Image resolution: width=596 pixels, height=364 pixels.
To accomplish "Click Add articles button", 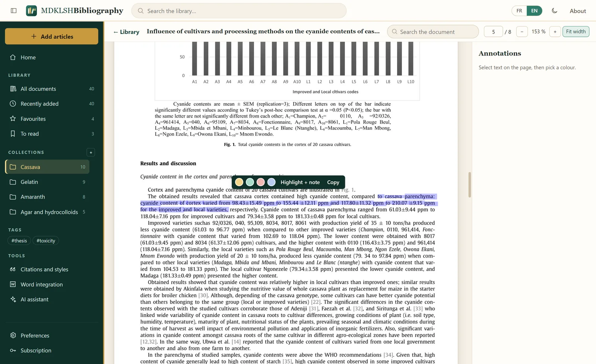I will [52, 36].
